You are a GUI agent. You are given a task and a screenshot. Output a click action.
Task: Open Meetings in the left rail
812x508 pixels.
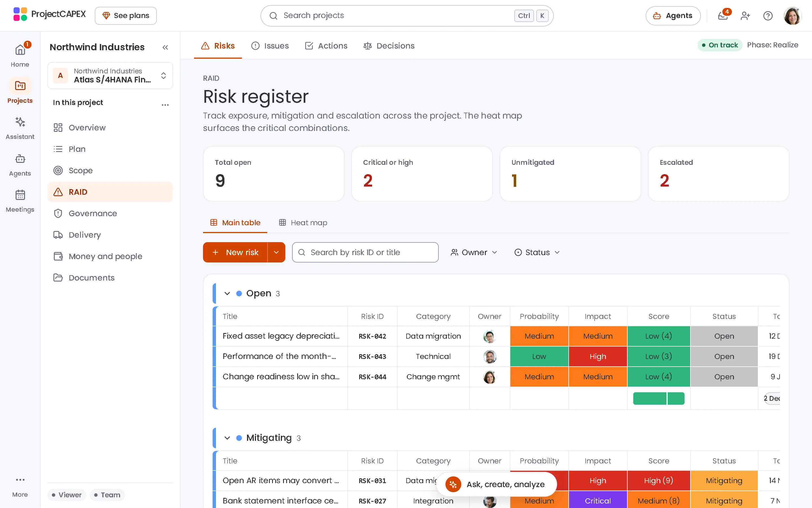20,201
